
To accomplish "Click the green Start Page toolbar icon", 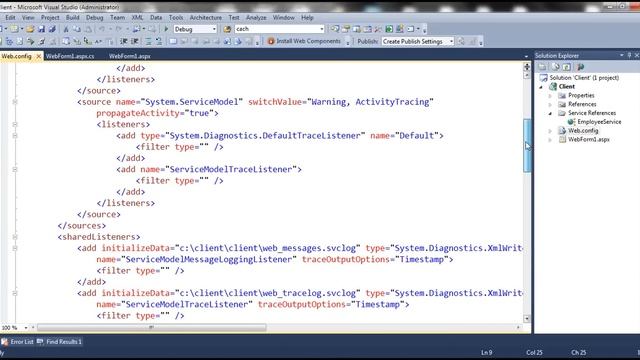I will pyautogui.click(x=389, y=29).
